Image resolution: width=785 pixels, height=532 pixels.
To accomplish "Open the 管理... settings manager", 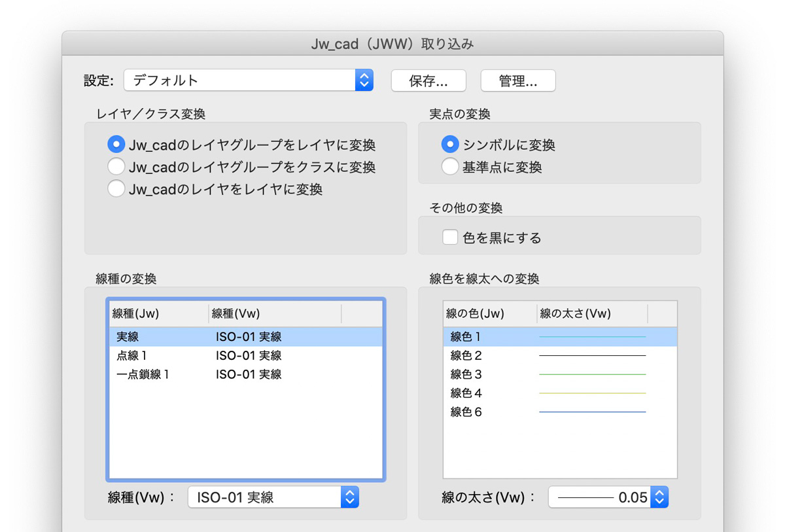I will [518, 80].
